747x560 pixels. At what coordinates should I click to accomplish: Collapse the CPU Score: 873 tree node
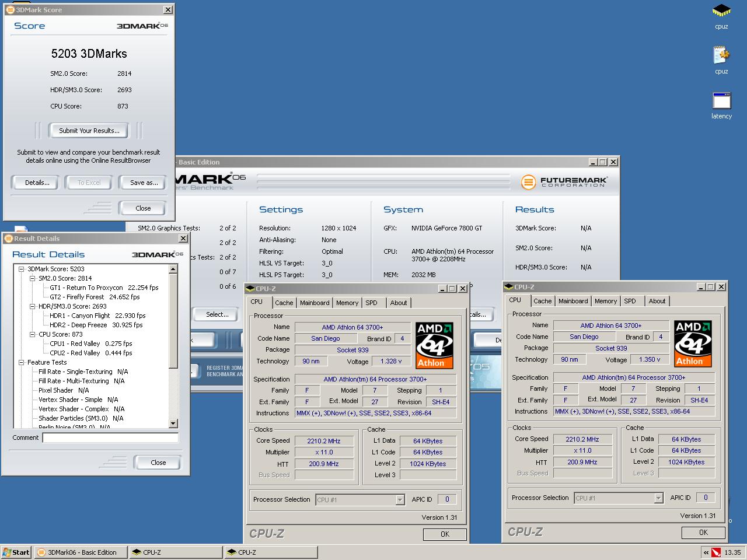pyautogui.click(x=33, y=334)
